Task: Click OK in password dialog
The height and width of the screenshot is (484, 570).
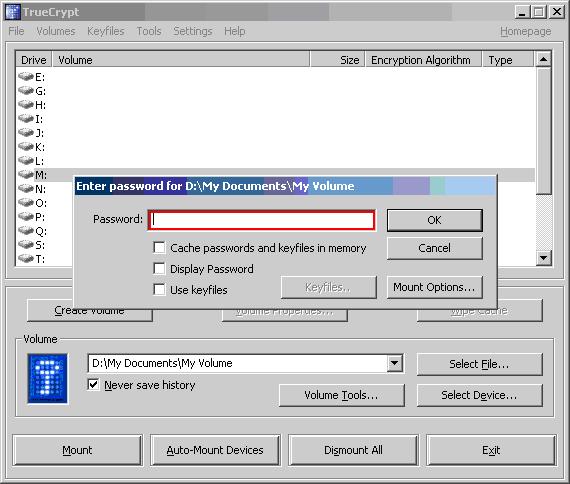Action: point(435,220)
